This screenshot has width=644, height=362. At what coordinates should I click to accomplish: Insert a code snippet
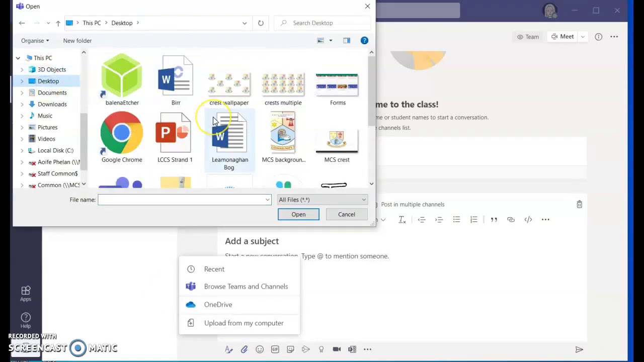pyautogui.click(x=528, y=220)
